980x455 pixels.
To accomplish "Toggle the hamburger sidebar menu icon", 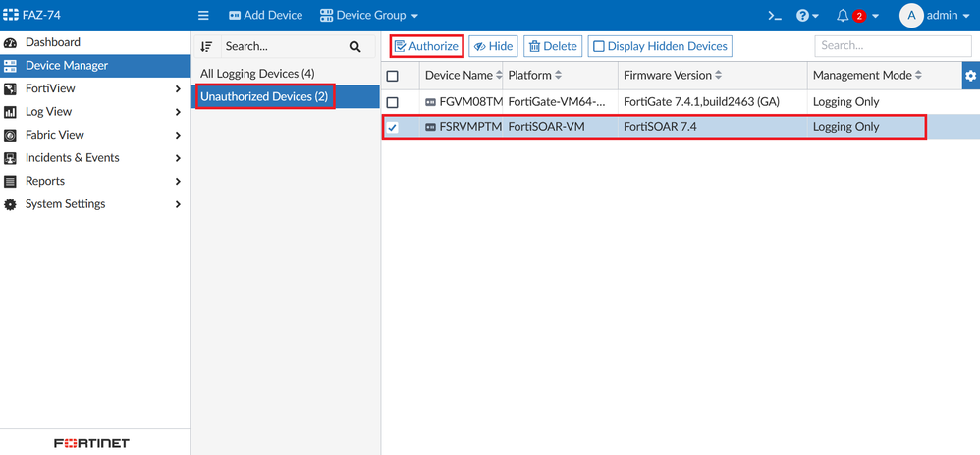I will tap(203, 15).
